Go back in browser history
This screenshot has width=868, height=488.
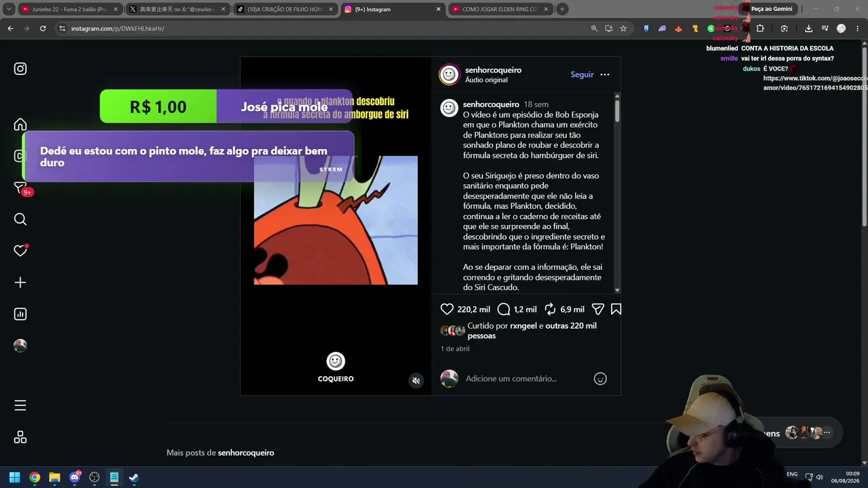coord(10,28)
